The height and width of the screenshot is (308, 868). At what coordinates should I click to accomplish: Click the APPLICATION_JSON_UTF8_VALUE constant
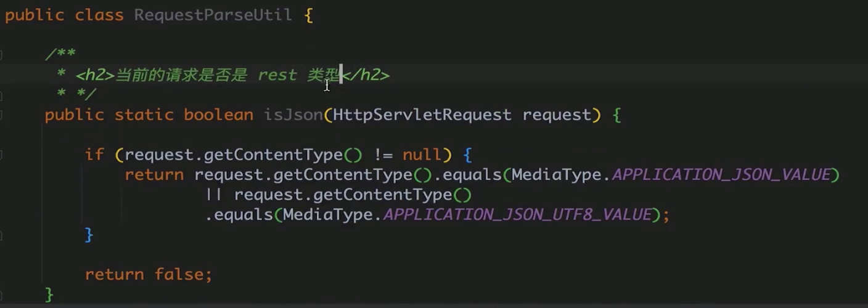[517, 214]
